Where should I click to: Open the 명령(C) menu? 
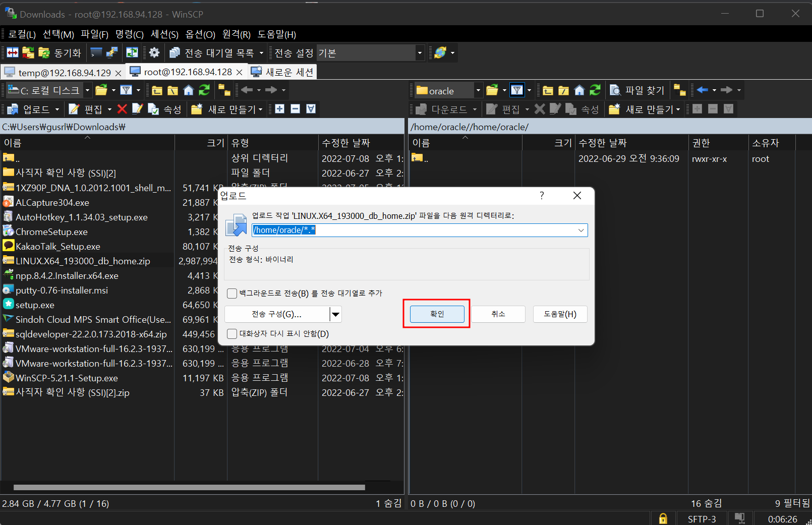point(130,34)
